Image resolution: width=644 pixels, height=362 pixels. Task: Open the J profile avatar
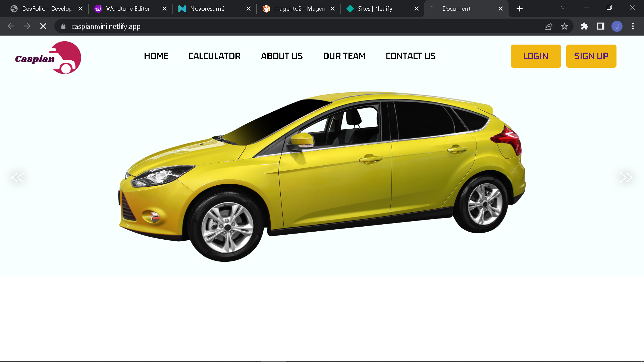tap(617, 26)
